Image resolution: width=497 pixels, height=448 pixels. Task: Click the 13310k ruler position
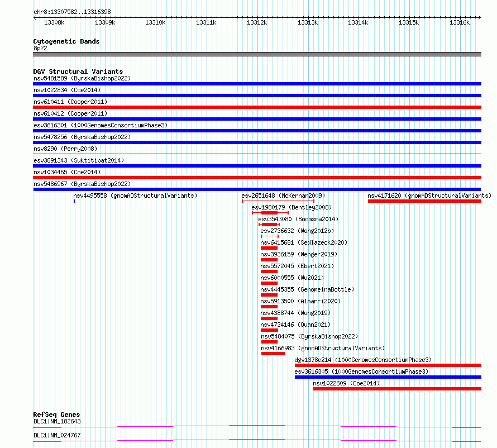pos(155,22)
